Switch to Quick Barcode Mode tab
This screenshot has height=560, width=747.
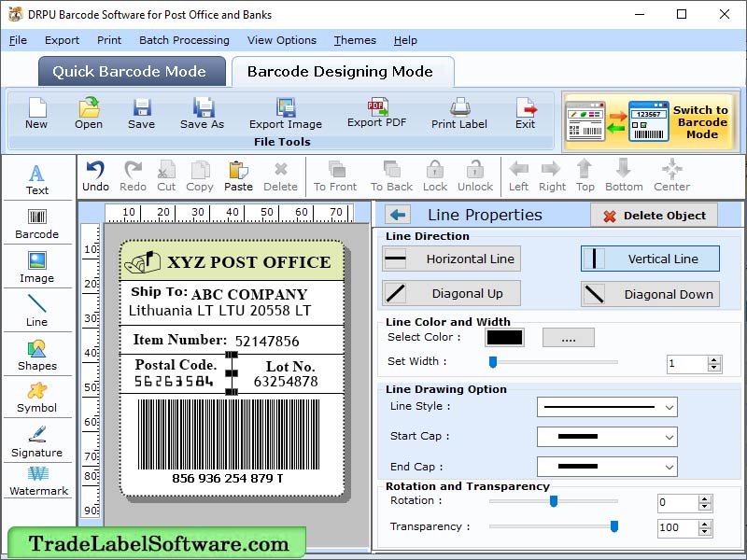[131, 71]
